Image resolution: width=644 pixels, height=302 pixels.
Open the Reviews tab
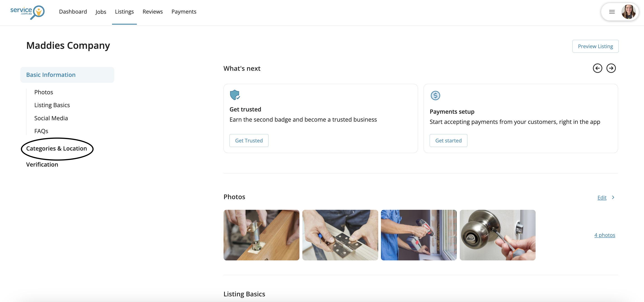coord(152,12)
